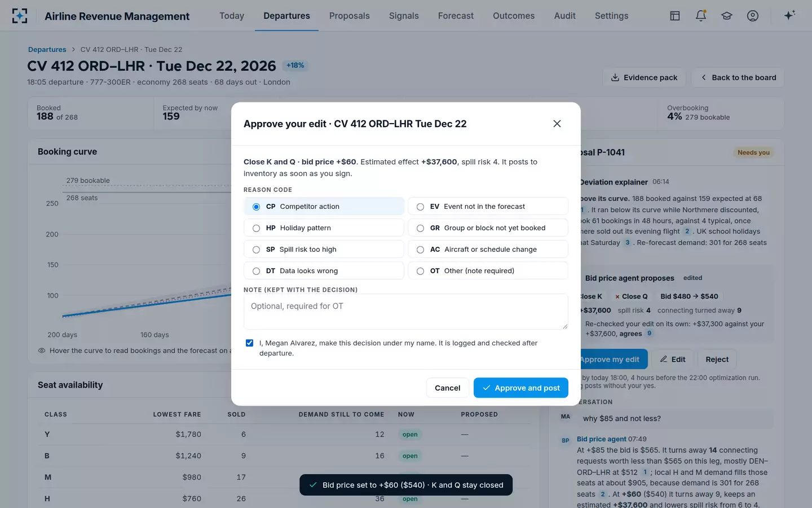812x508 pixels.
Task: Click into the decision note text area
Action: pyautogui.click(x=406, y=312)
